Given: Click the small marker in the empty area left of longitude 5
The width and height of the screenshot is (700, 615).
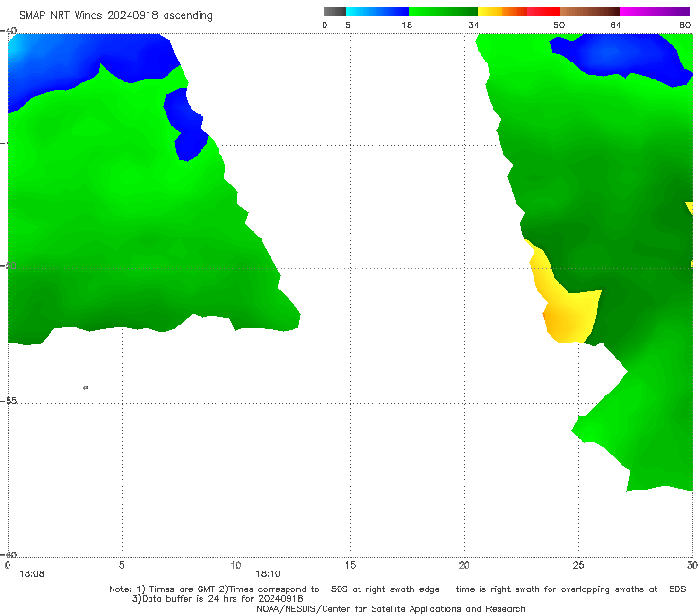Looking at the screenshot, I should tap(86, 388).
